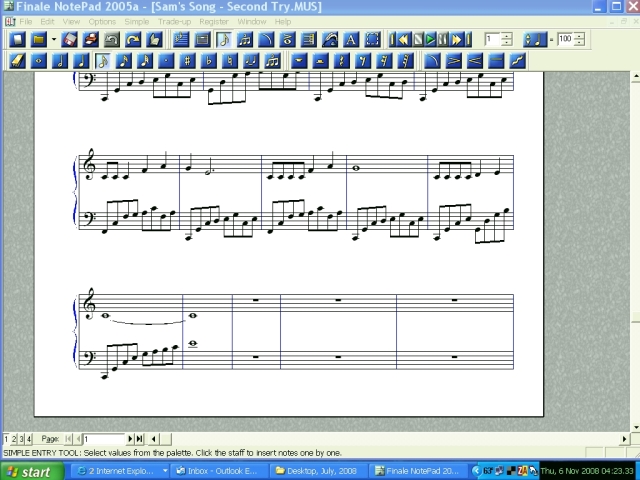Click the Undo arrow icon
This screenshot has height=480, width=640.
point(111,40)
